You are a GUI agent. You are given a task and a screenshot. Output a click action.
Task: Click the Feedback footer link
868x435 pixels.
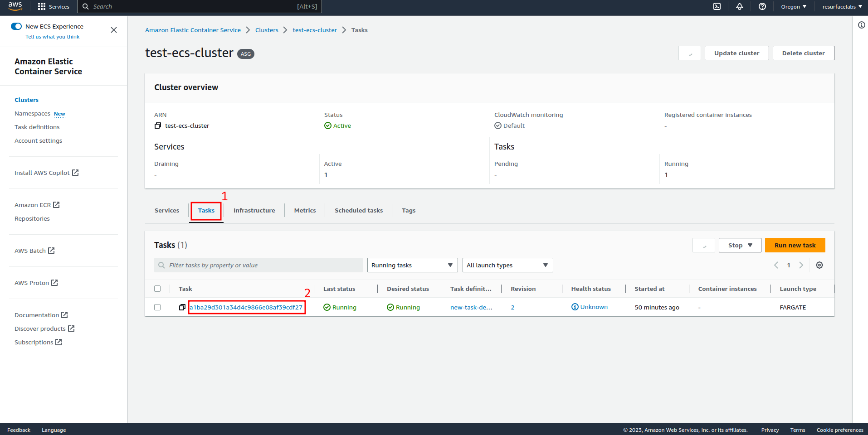[x=19, y=430]
